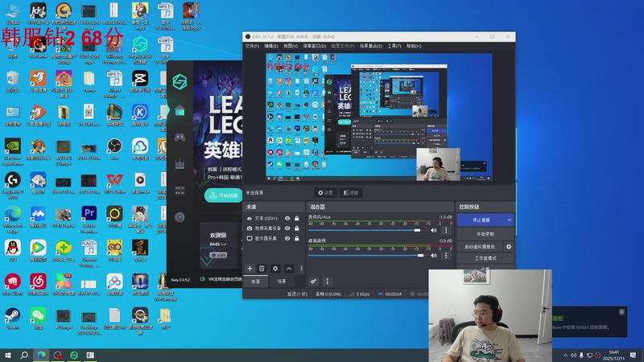The width and height of the screenshot is (644, 362).
Task: Open the mixer toolbar three-dot menu
Action: (327, 281)
